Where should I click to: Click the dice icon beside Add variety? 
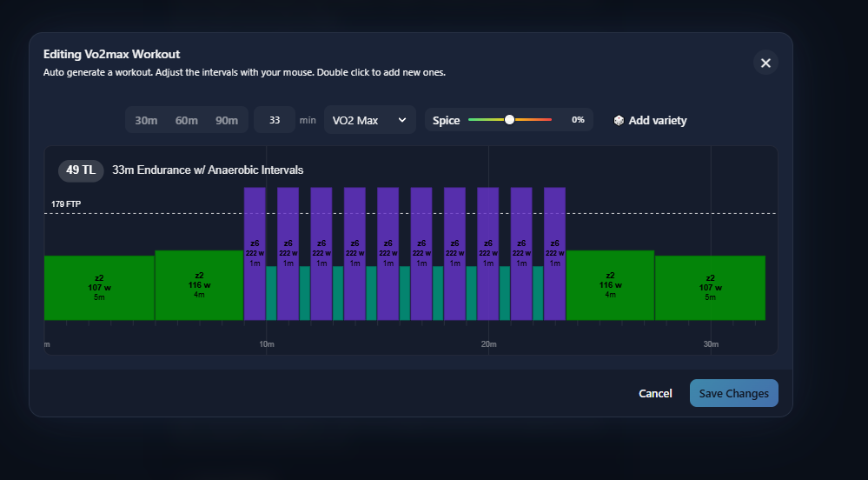[x=619, y=120]
